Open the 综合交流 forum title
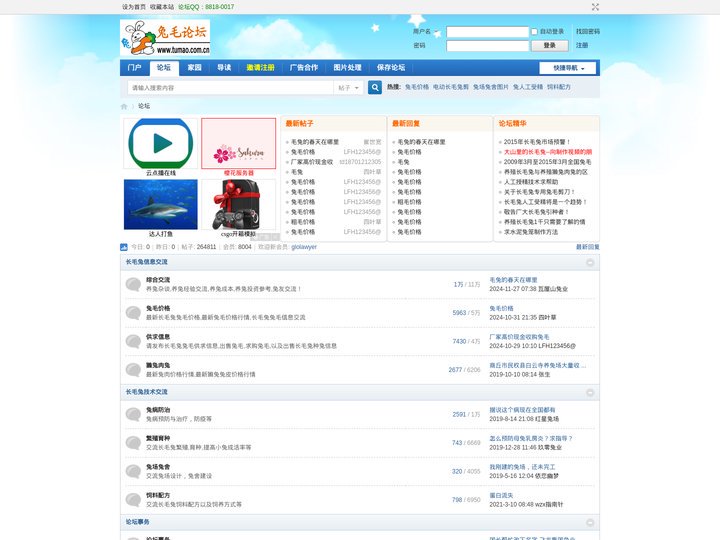The width and height of the screenshot is (720, 540). point(158,280)
